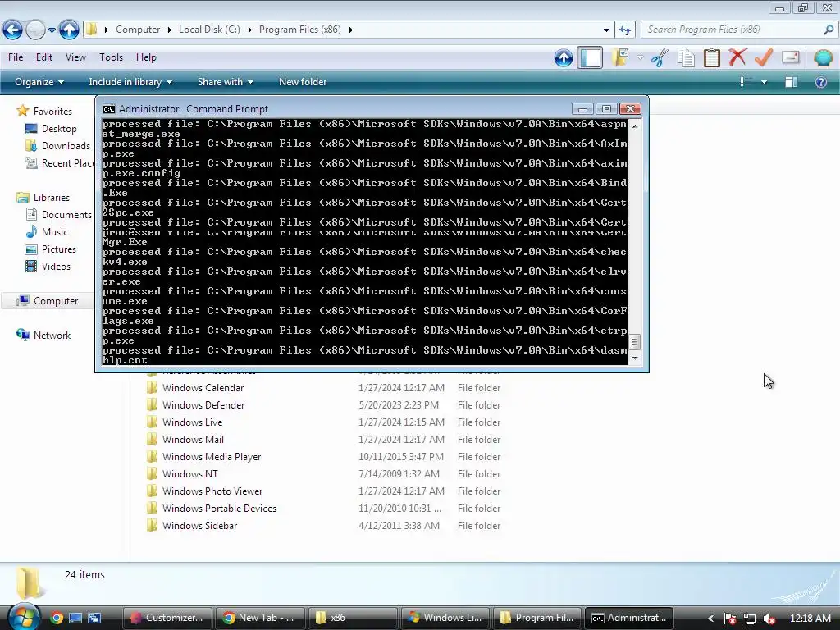Click the Change your view icon
Image resolution: width=840 pixels, height=630 pixels.
pos(746,82)
